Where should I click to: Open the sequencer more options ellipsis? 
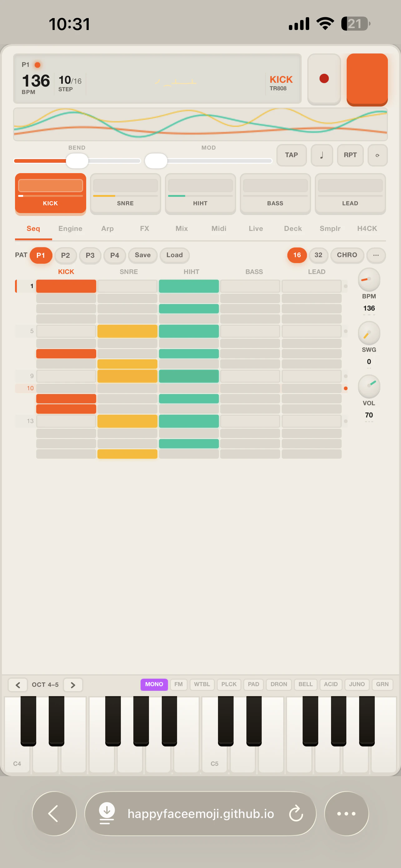tap(376, 255)
